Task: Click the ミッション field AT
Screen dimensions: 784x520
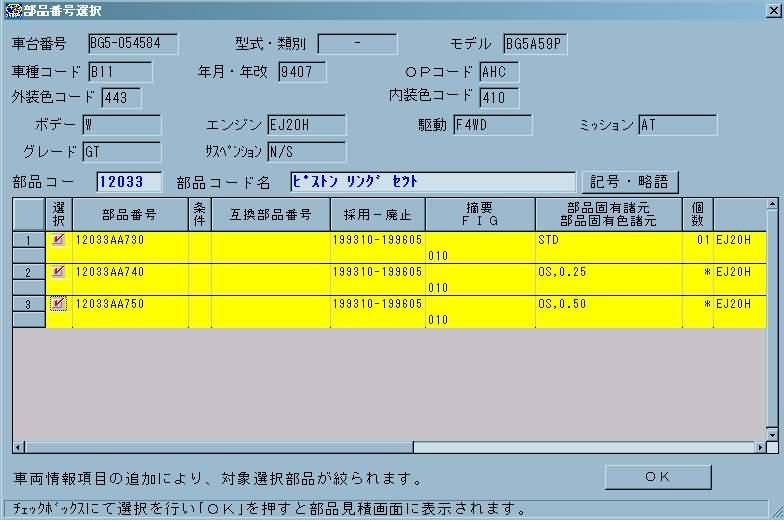Action: (678, 124)
